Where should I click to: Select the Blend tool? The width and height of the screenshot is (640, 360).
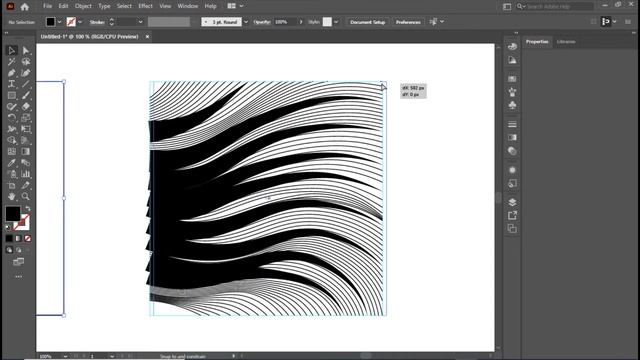pos(26,163)
